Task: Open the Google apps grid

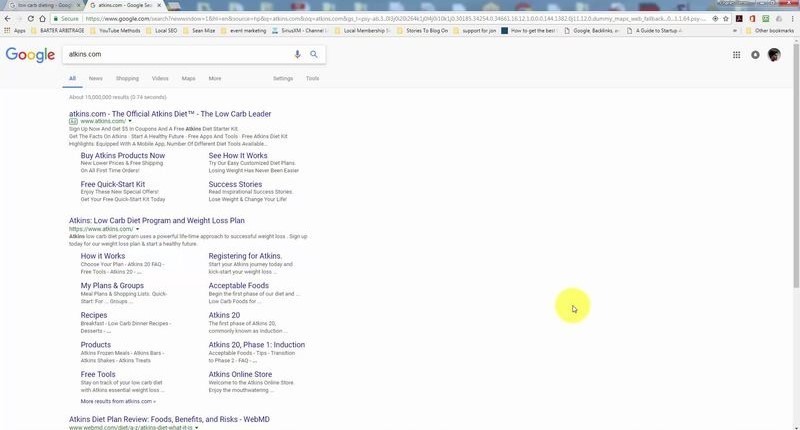Action: tap(737, 55)
